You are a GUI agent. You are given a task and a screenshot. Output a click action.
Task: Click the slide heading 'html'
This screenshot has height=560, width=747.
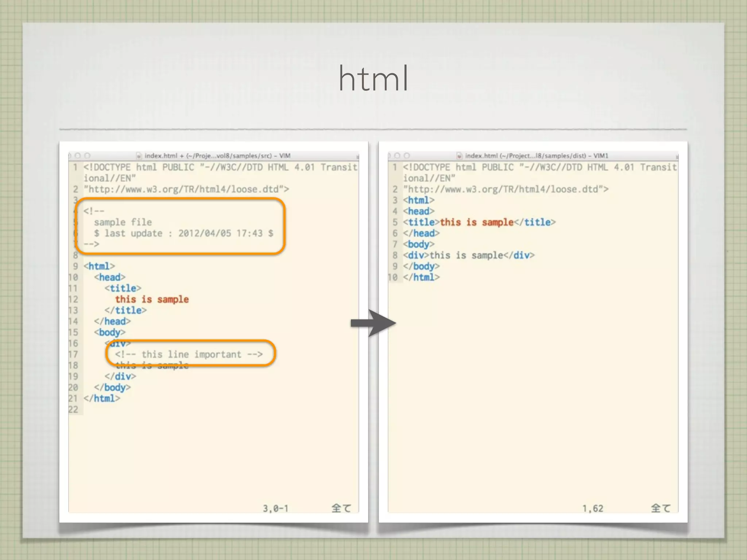373,78
